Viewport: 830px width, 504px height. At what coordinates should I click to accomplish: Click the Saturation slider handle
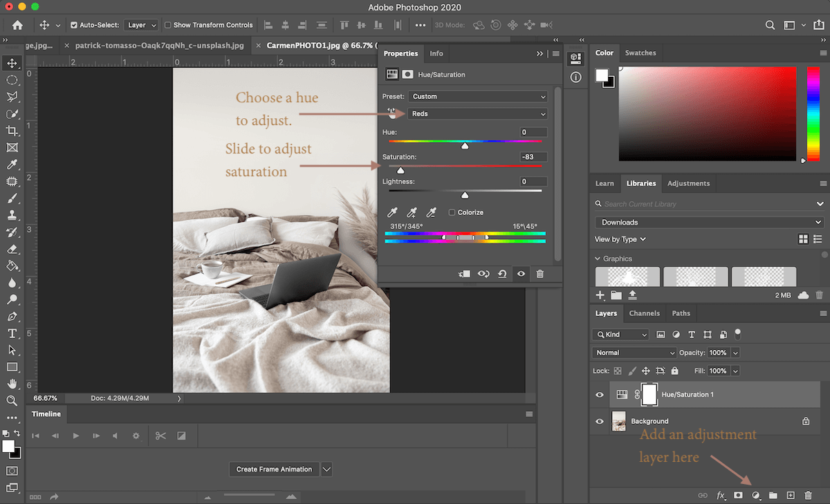click(400, 169)
